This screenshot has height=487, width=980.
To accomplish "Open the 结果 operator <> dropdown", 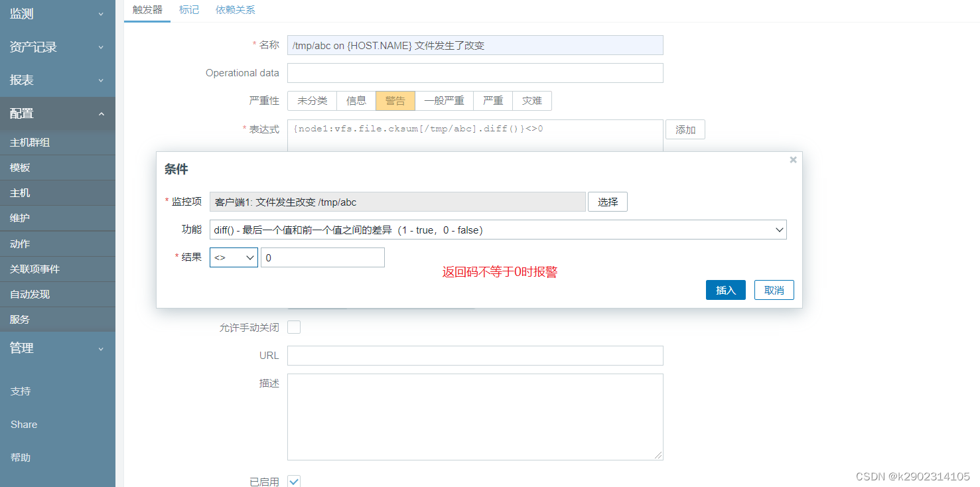I will 234,257.
